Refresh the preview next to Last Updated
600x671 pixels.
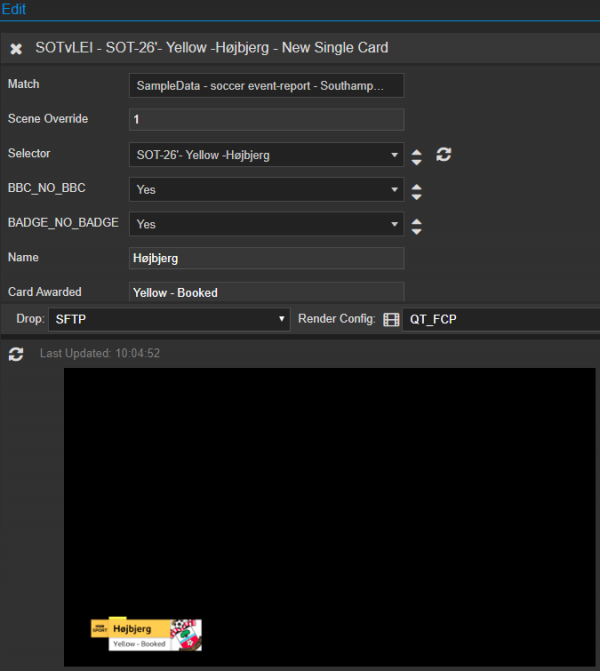pos(16,354)
